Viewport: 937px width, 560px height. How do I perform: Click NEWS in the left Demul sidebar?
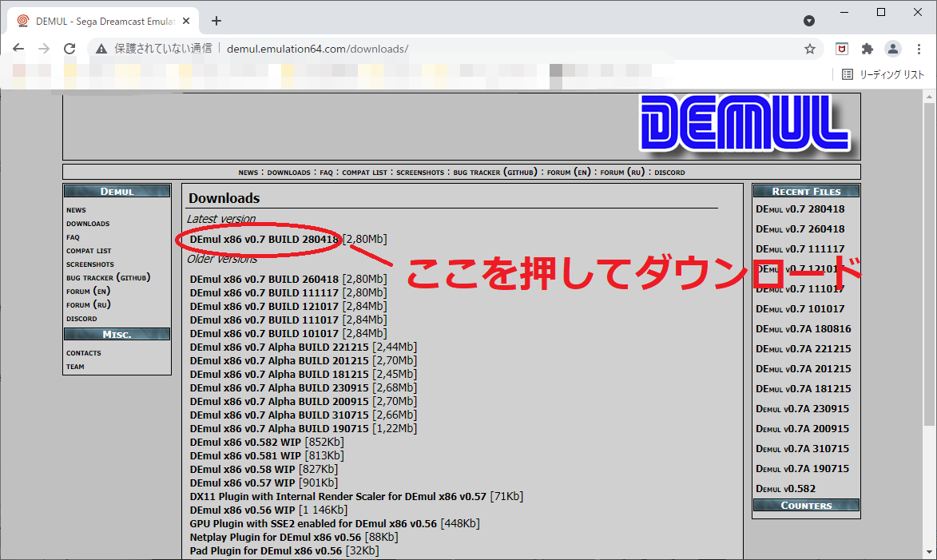point(76,210)
